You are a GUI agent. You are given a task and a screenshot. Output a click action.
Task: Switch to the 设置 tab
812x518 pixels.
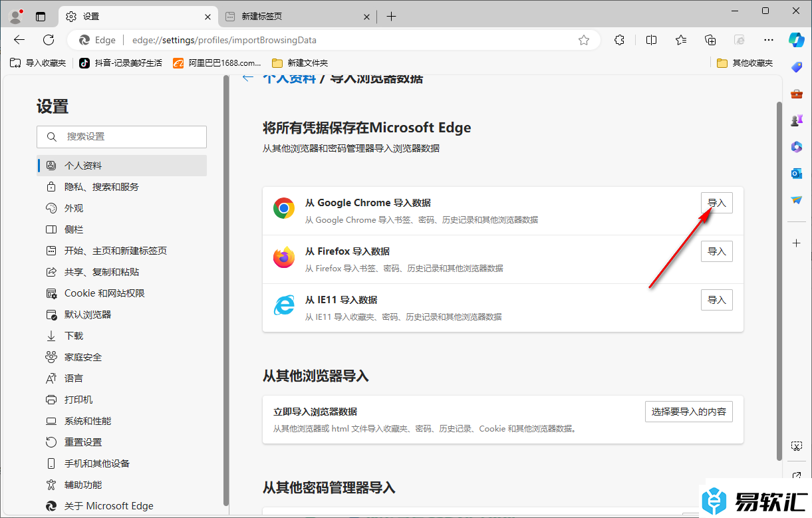(x=138, y=17)
